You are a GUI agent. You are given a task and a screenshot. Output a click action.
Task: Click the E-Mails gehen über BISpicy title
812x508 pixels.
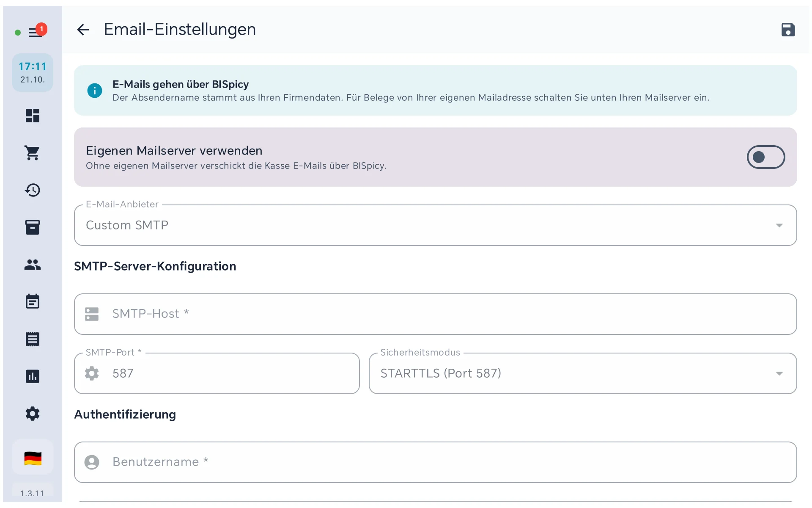pos(181,84)
